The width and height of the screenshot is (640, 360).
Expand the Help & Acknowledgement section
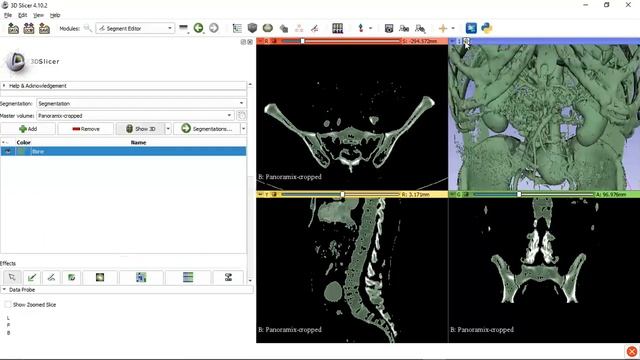pos(123,86)
